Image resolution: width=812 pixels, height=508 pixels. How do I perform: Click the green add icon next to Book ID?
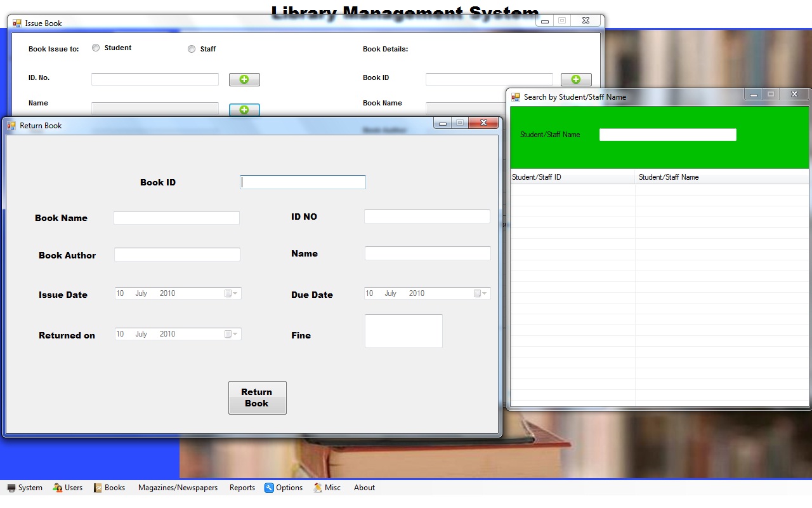(576, 79)
